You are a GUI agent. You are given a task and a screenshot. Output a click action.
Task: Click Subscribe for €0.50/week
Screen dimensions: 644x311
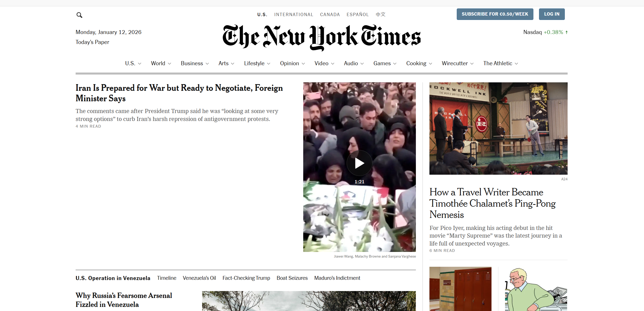coord(495,14)
